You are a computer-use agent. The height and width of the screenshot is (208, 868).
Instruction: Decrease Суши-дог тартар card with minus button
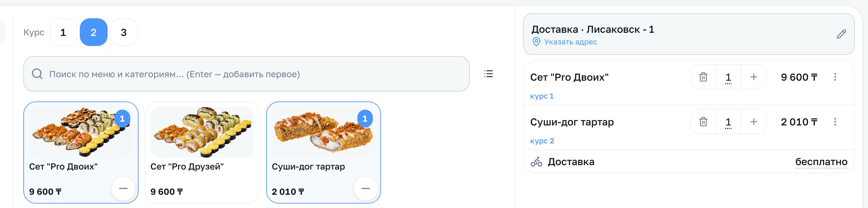366,188
